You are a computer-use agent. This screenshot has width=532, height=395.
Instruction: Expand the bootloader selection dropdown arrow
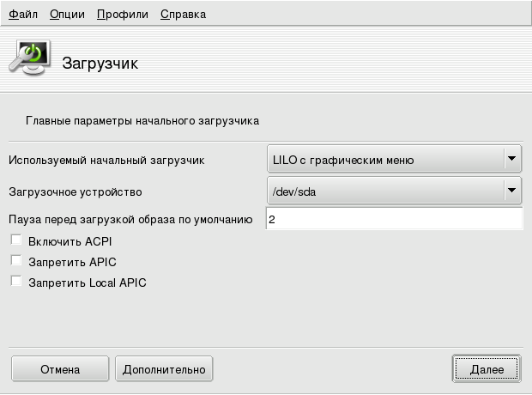[511, 159]
